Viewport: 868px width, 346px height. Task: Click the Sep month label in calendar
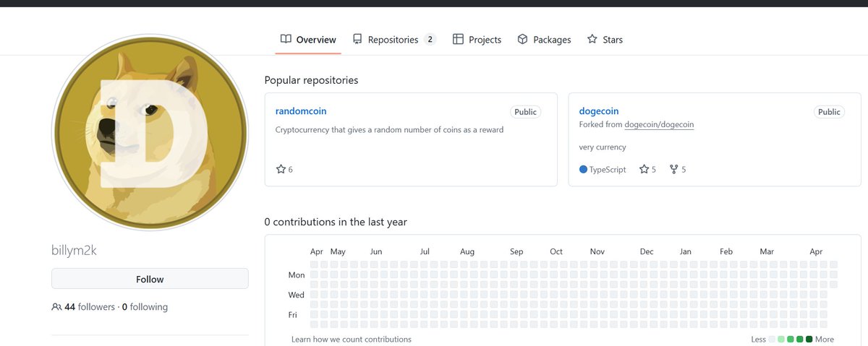tap(516, 252)
